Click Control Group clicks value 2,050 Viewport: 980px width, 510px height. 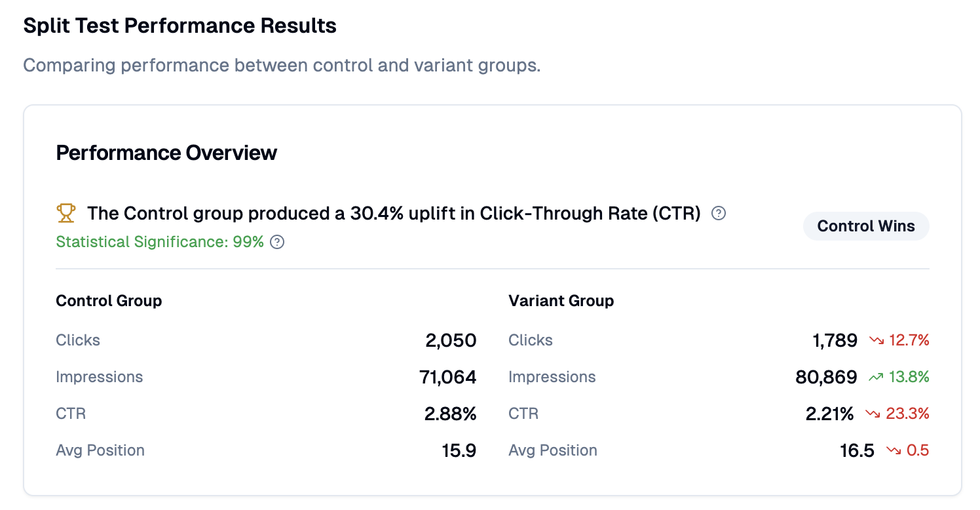coord(451,340)
